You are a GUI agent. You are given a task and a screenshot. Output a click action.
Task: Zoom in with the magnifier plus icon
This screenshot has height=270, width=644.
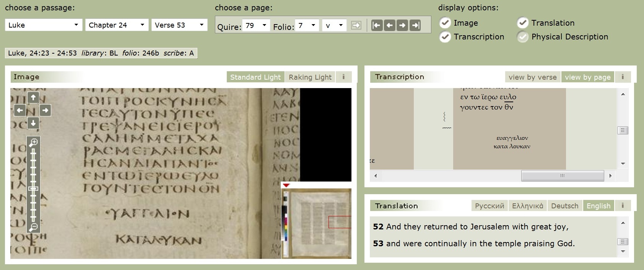point(33,142)
